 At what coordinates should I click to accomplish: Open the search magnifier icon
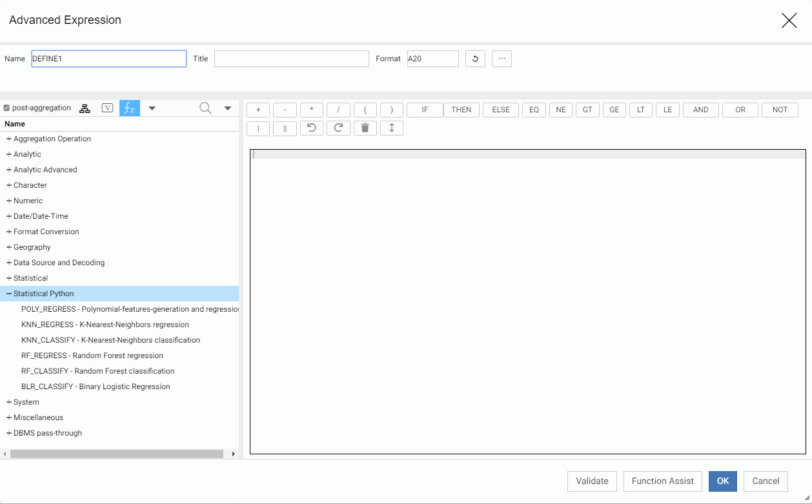tap(205, 108)
